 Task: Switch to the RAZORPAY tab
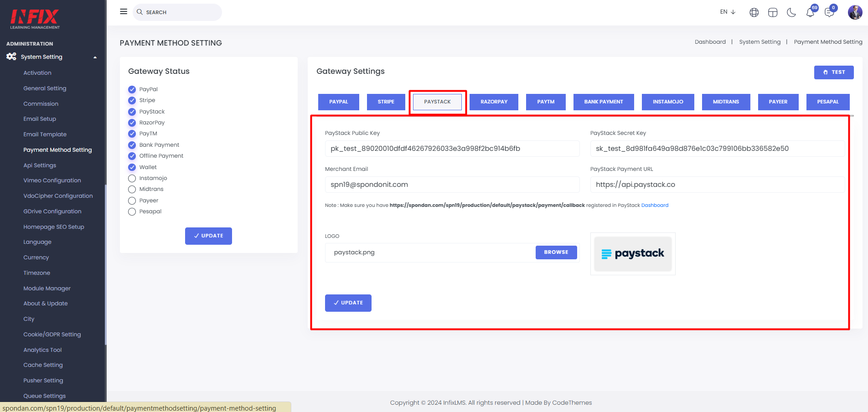tap(494, 102)
